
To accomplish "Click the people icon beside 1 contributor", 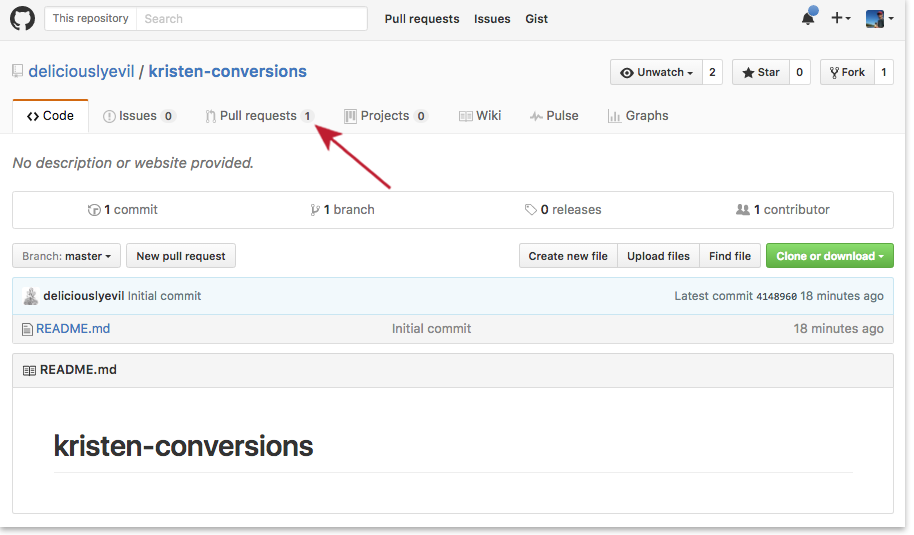I will 743,209.
